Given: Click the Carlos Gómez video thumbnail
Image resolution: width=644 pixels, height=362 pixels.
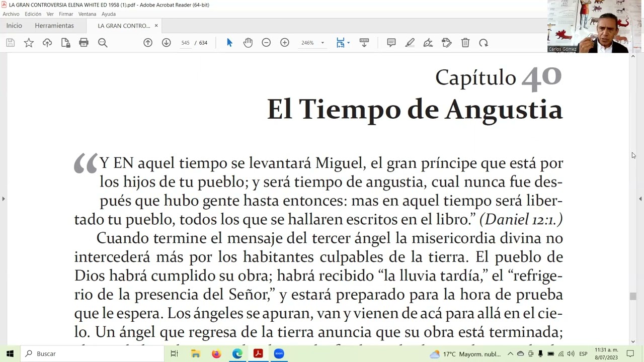Looking at the screenshot, I should [588, 26].
